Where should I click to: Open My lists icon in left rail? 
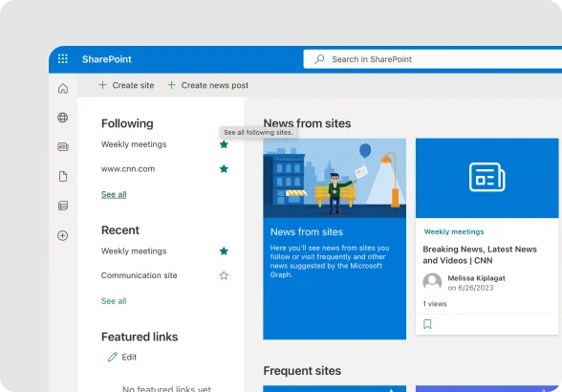pos(63,206)
